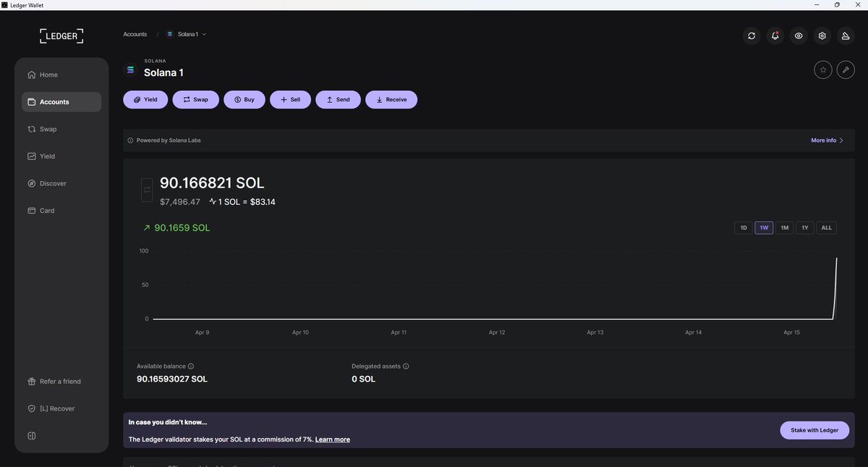Select Accounts in the sidebar

[x=61, y=102]
